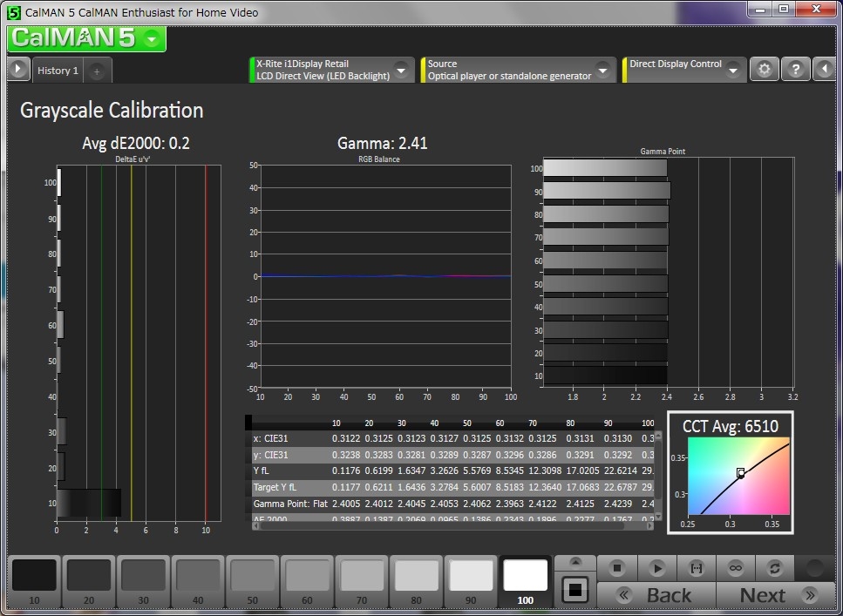This screenshot has height=616, width=843.
Task: Click the refresh cycle icon
Action: 774,568
